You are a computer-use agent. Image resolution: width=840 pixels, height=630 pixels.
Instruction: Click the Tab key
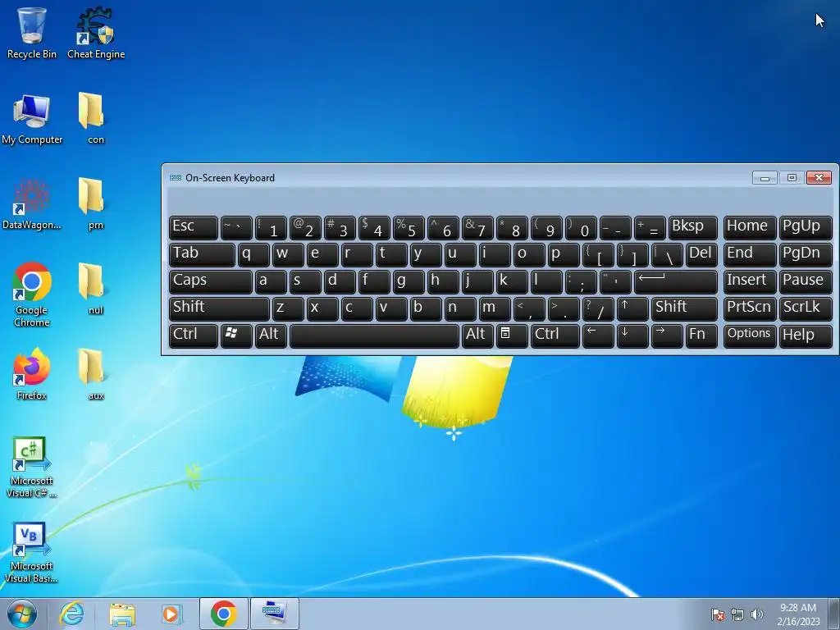202,254
